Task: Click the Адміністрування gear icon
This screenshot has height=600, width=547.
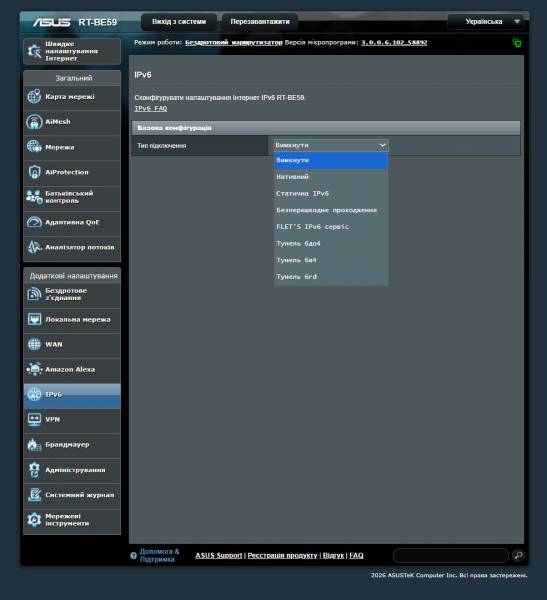Action: [34, 470]
